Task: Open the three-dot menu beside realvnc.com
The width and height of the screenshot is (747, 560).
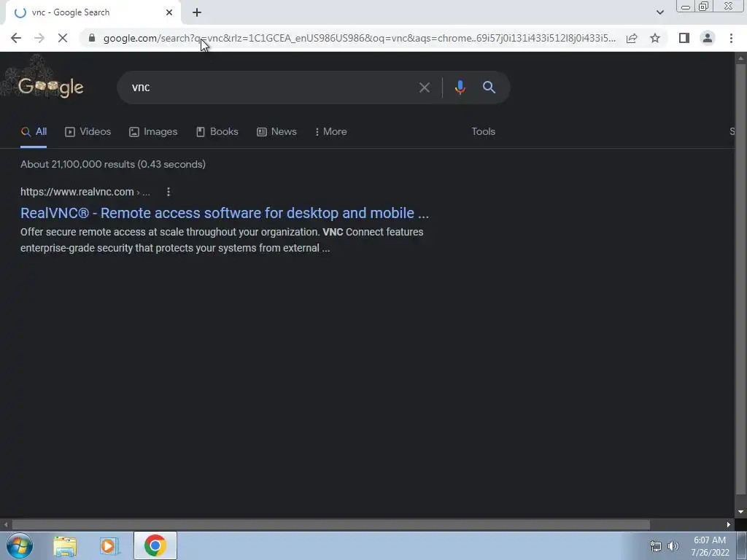Action: (169, 192)
